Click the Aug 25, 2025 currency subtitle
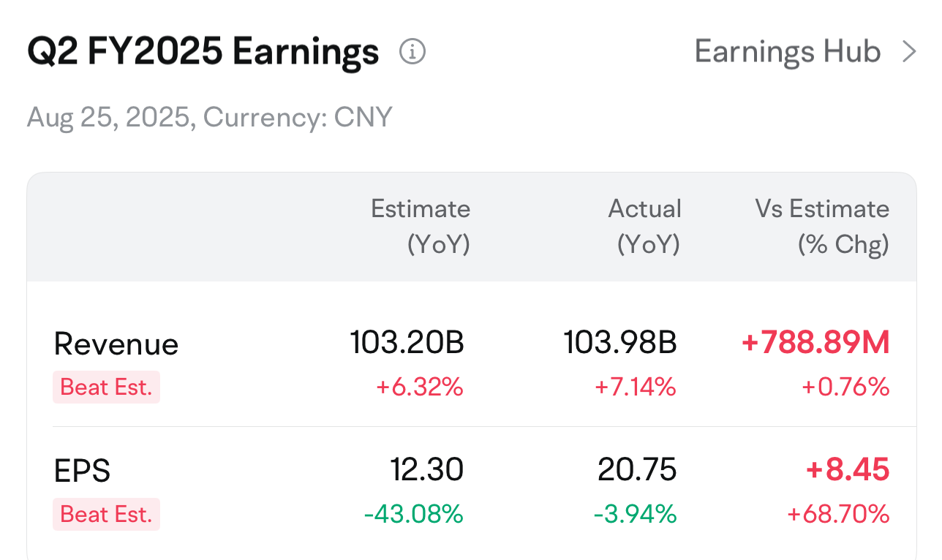This screenshot has width=942, height=560. coord(210,117)
